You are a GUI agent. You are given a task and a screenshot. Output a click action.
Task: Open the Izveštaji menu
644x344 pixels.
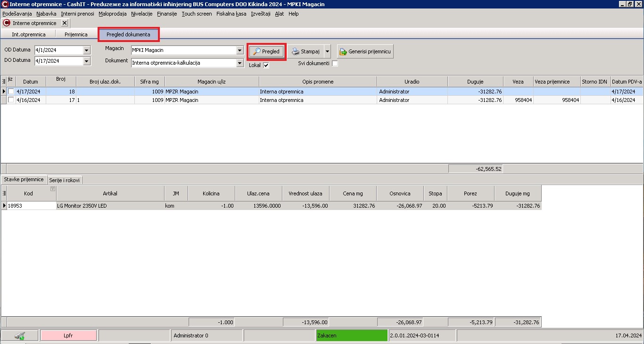[261, 14]
